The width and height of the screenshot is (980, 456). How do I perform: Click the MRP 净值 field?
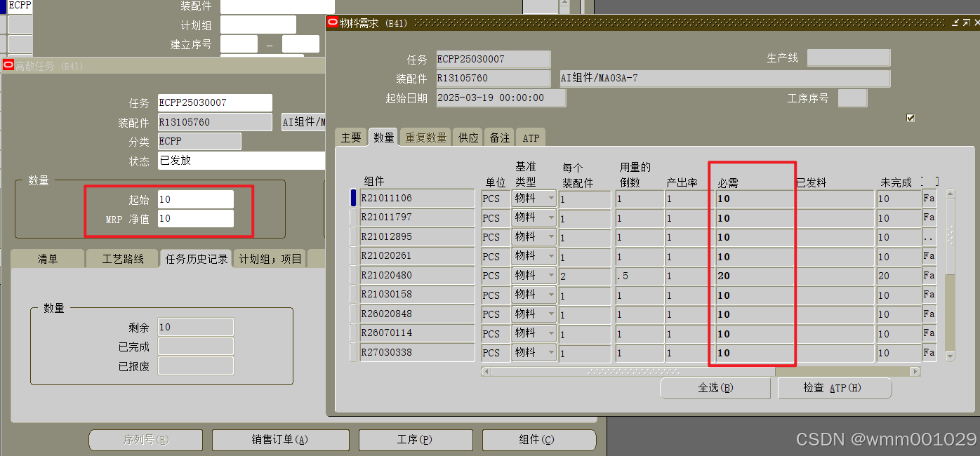point(196,219)
